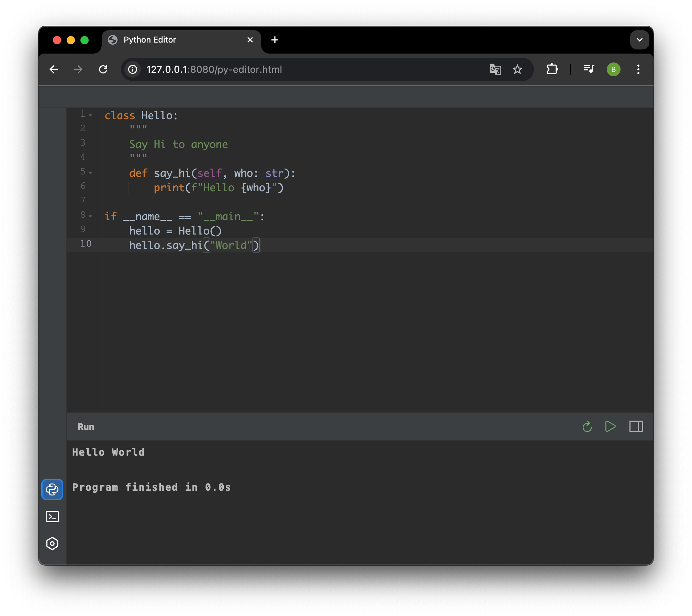Reload the page in browser toolbar
The image size is (692, 616).
tap(103, 69)
